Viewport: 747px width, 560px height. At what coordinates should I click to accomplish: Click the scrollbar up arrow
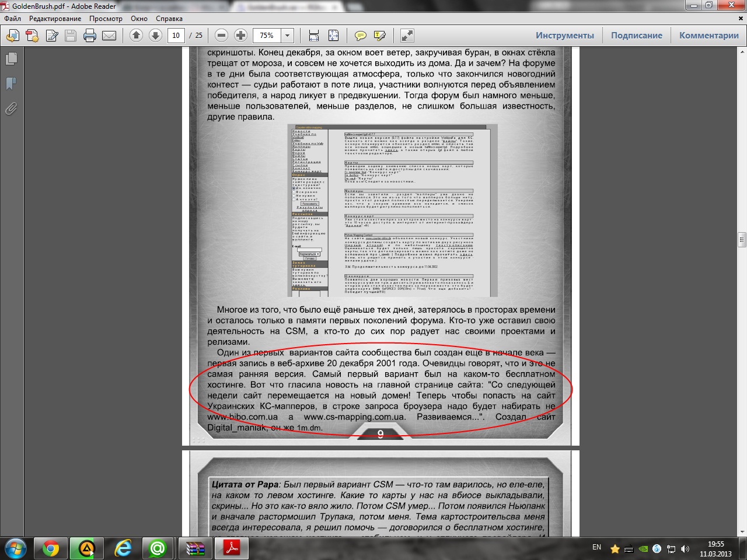point(742,51)
